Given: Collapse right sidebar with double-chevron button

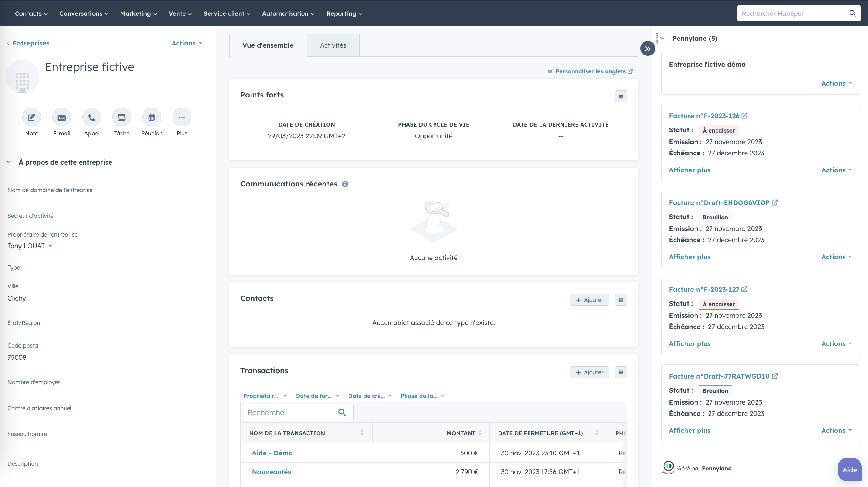Looking at the screenshot, I should click(647, 49).
